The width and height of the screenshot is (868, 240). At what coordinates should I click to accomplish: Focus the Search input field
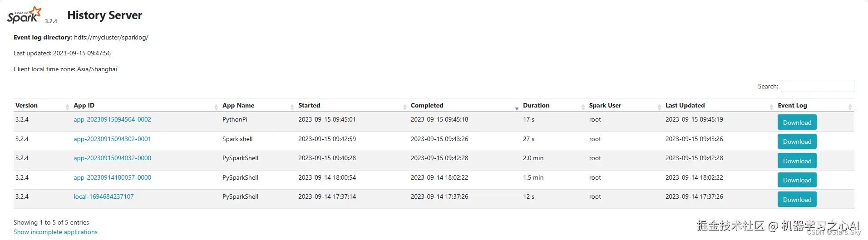click(x=817, y=86)
